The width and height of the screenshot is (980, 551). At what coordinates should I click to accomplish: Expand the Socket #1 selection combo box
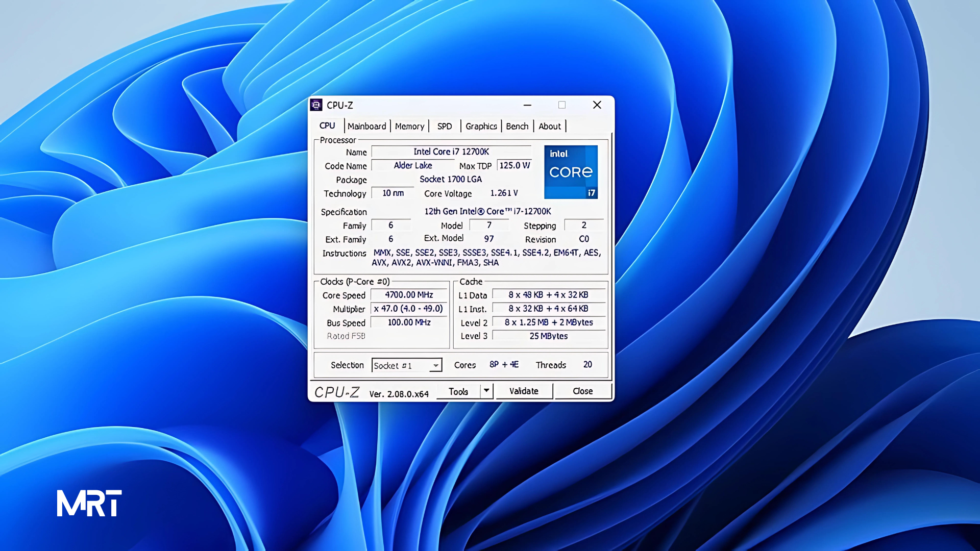click(x=435, y=365)
